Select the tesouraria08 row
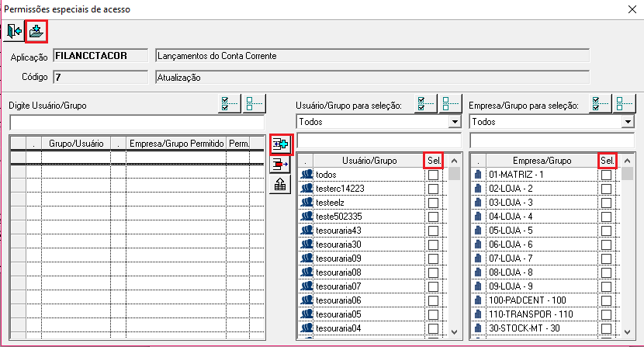 [x=372, y=272]
